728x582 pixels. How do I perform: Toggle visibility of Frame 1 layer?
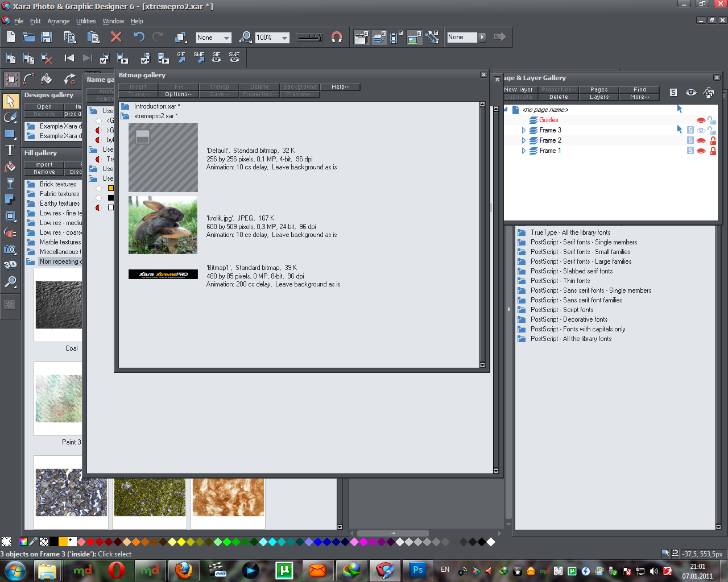coord(701,151)
